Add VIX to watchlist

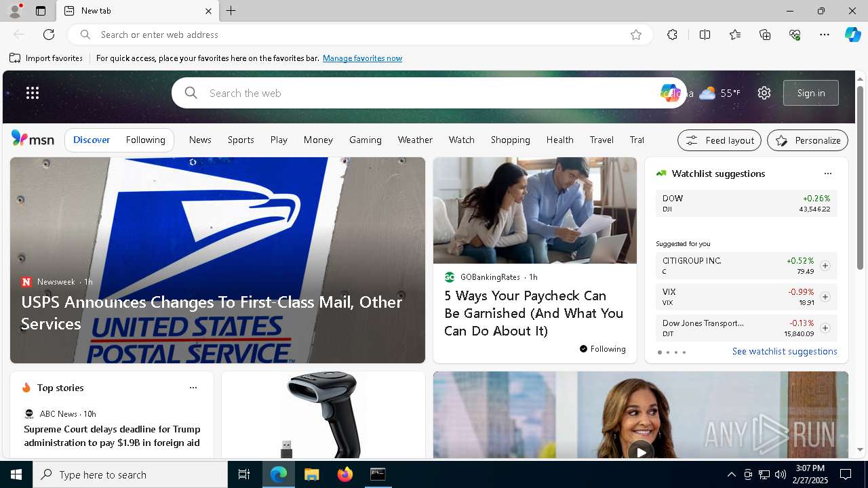coord(825,297)
